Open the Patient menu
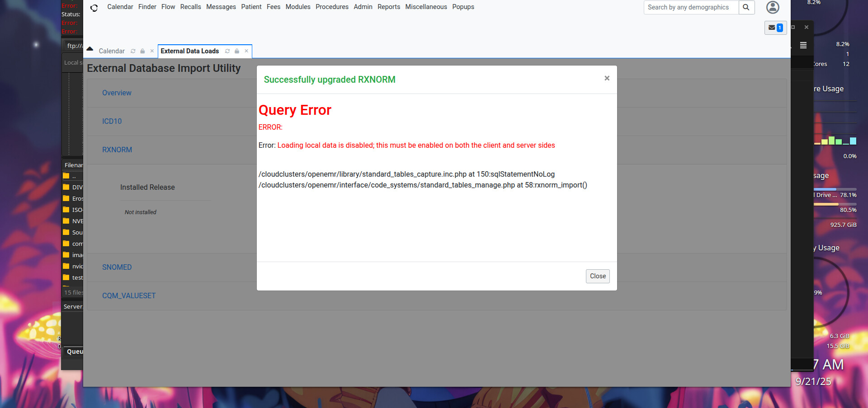Viewport: 868px width, 408px height. 251,7
